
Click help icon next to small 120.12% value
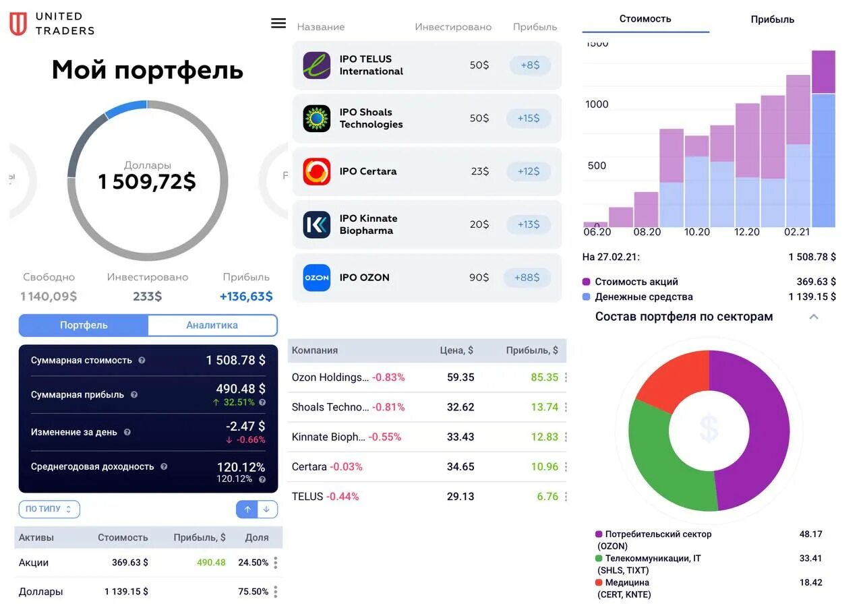pos(262,479)
